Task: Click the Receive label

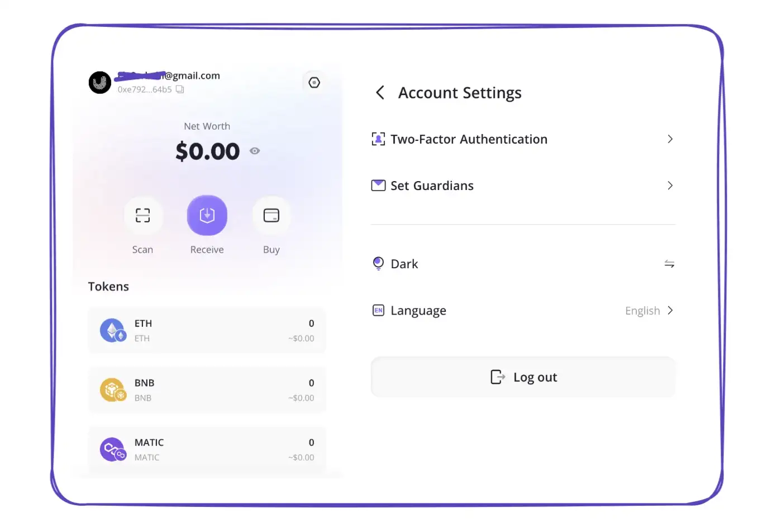Action: tap(207, 250)
